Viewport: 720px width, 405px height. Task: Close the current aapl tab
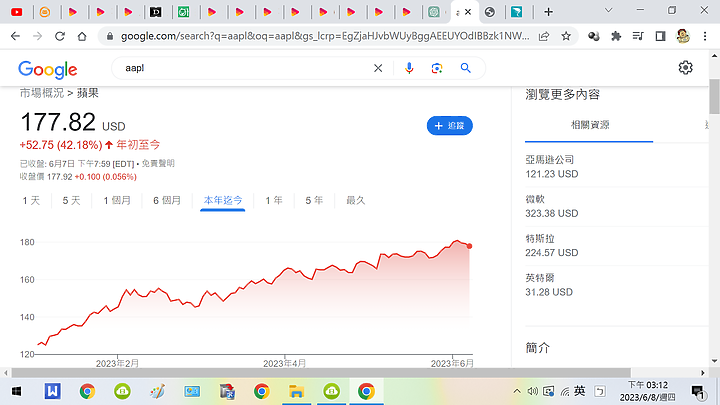(x=468, y=12)
